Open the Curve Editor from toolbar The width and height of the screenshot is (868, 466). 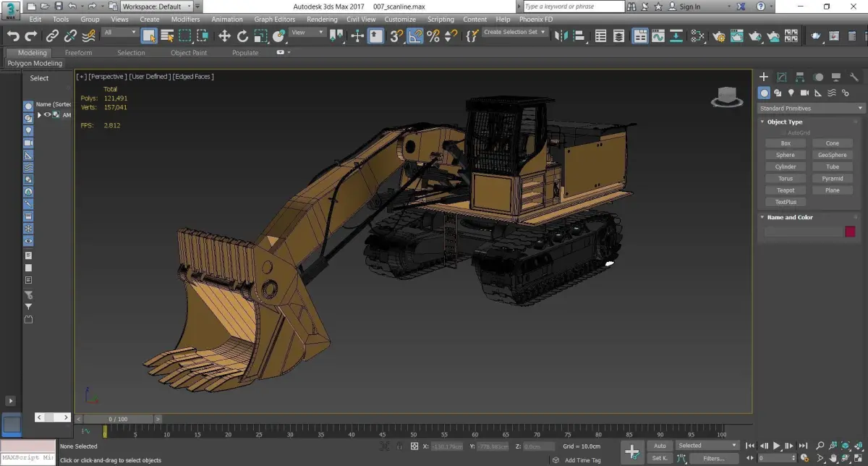coord(658,35)
